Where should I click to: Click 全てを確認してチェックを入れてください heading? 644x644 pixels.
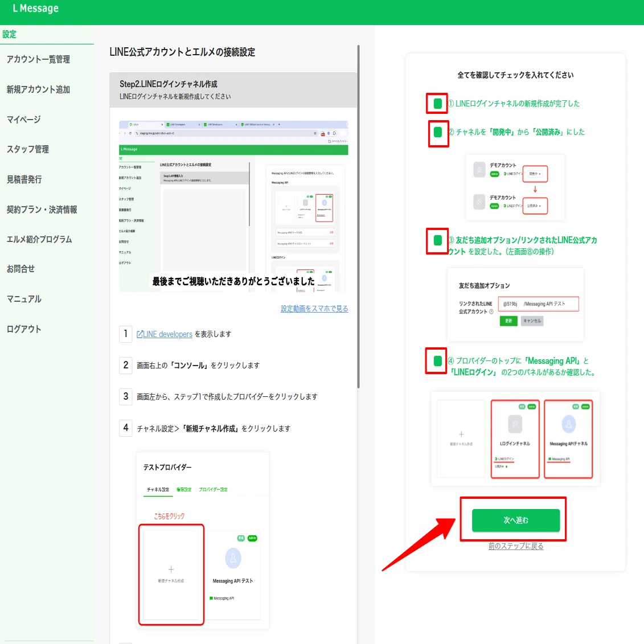coord(515,75)
